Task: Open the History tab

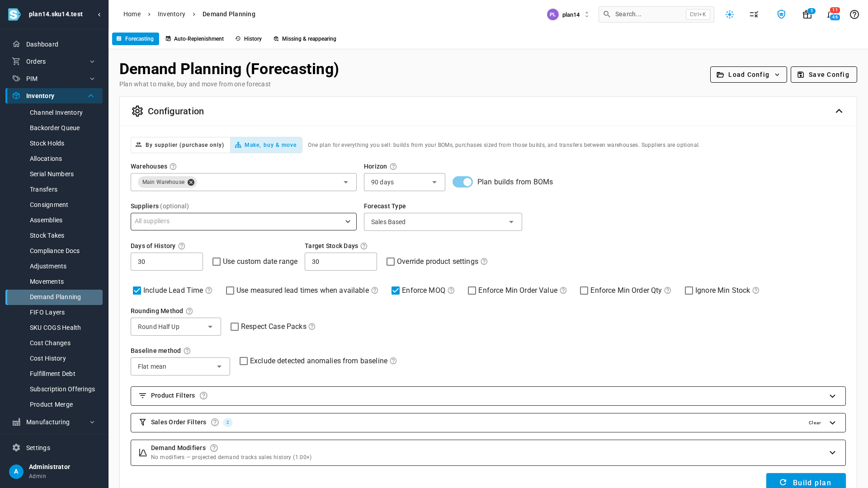Action: pyautogui.click(x=249, y=39)
